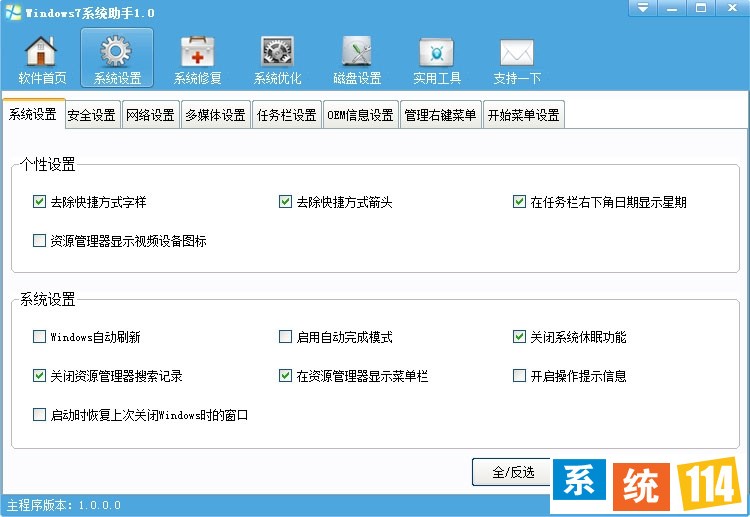The height and width of the screenshot is (517, 750).
Task: Minimize the Windows7系统助手 window
Action: (672, 8)
